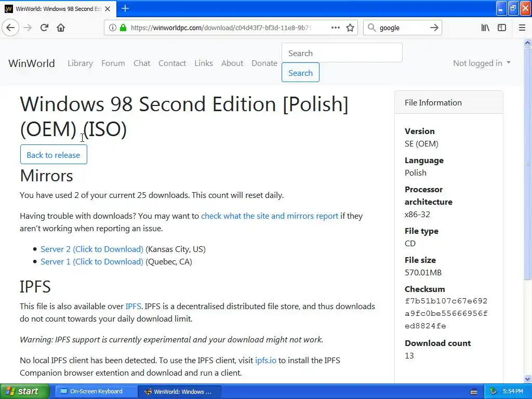Open the Library bookshelf icon
The image size is (532, 399).
pyautogui.click(x=485, y=28)
